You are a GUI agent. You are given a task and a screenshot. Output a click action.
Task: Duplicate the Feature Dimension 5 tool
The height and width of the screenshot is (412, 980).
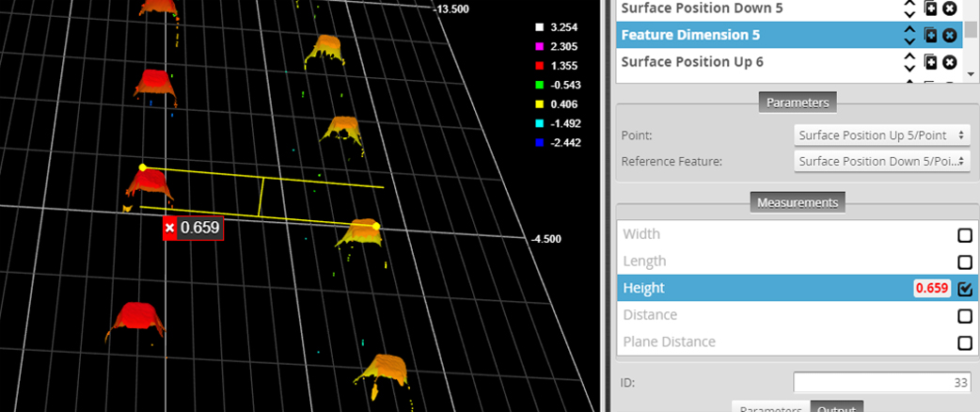pyautogui.click(x=931, y=35)
